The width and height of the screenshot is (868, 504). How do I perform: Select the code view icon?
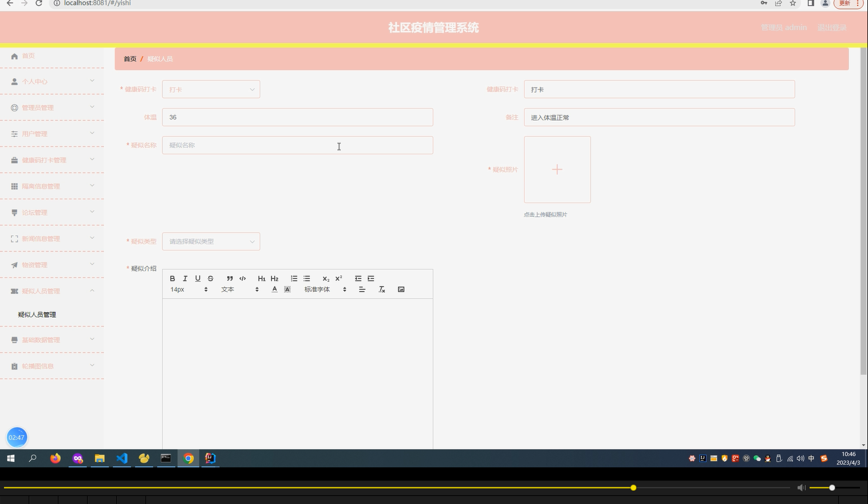pos(242,278)
